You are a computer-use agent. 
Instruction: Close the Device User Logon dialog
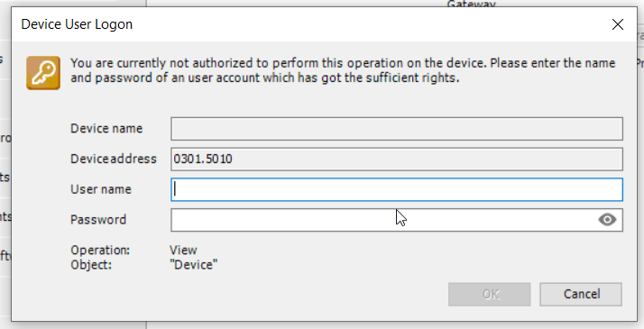coord(618,24)
